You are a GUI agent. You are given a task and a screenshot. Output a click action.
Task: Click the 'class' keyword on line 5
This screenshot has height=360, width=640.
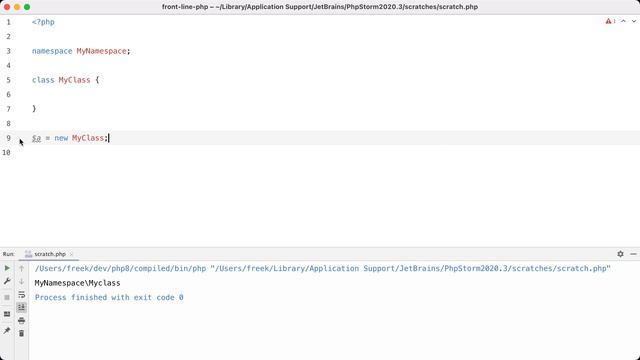[x=43, y=80]
